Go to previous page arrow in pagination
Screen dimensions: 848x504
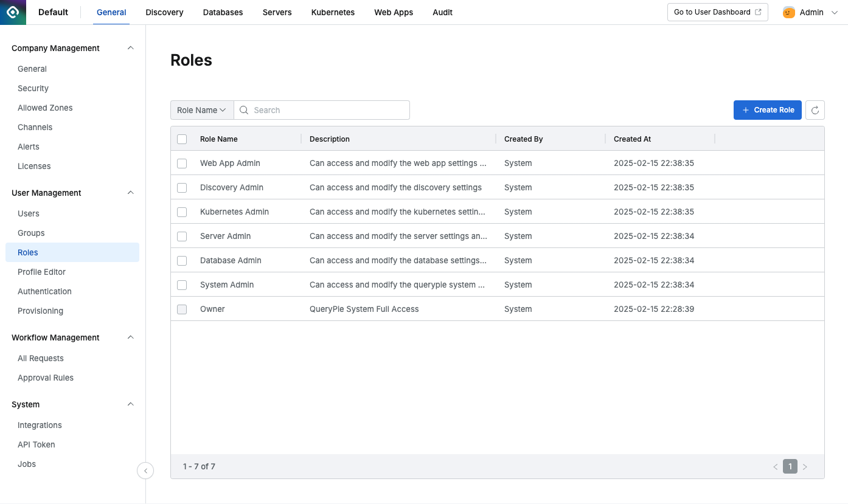(x=776, y=467)
